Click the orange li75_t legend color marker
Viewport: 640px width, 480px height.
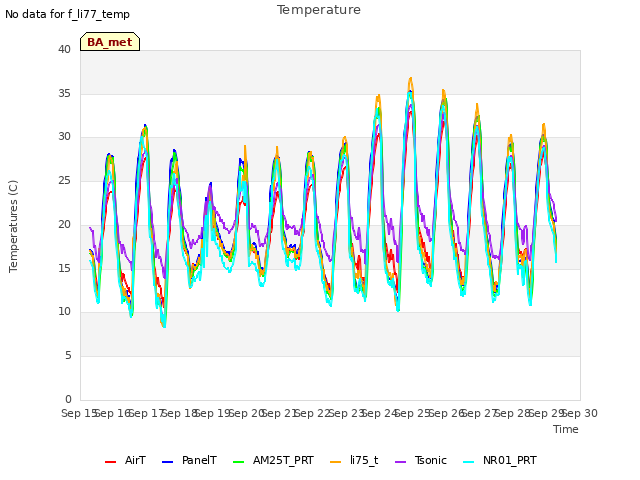[336, 462]
